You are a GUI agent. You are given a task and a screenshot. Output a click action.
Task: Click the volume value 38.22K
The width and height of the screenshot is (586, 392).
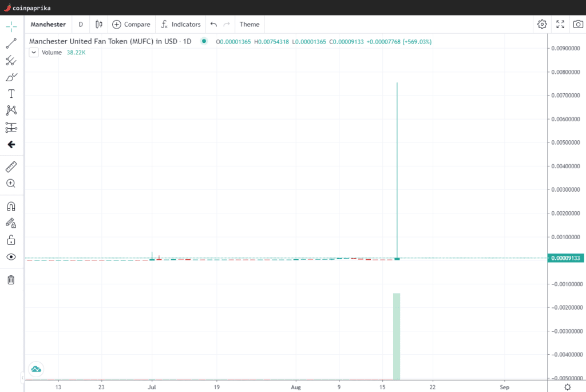pyautogui.click(x=76, y=53)
